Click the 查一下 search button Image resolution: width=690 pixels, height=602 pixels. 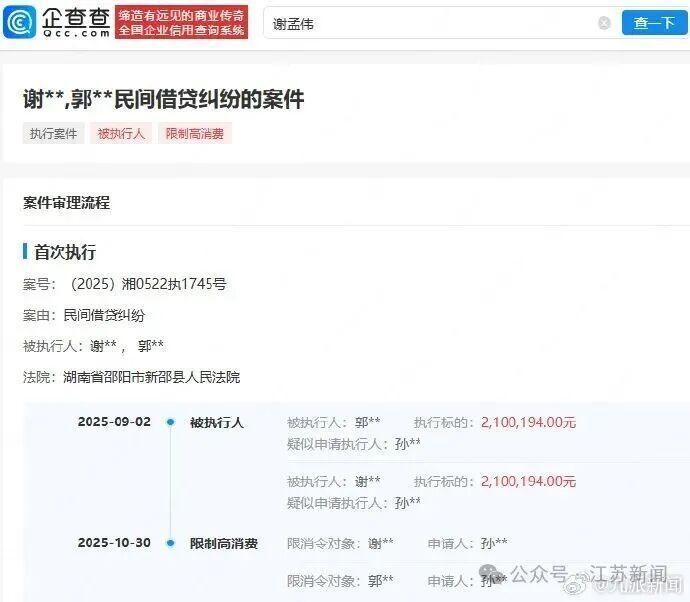point(654,23)
